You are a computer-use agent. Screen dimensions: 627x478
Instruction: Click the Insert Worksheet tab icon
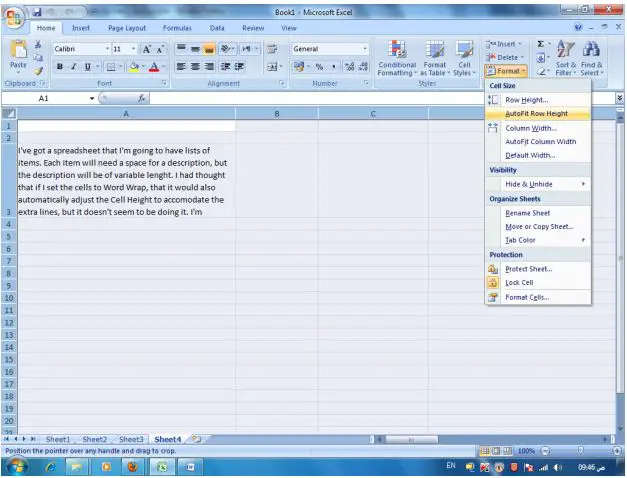197,439
